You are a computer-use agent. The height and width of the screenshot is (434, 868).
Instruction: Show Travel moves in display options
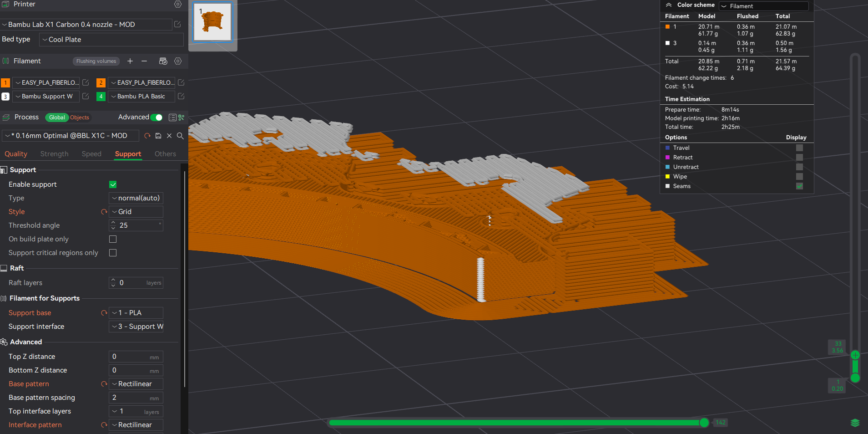click(799, 148)
